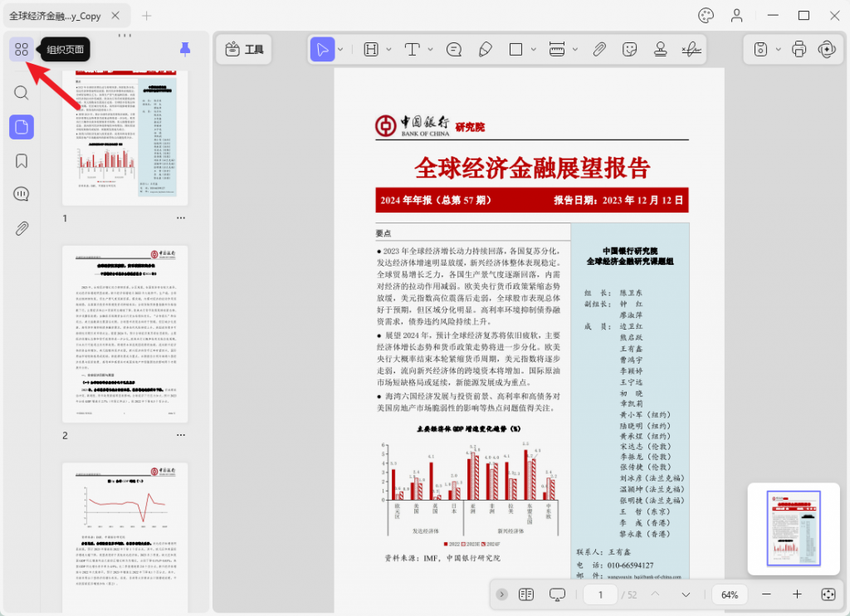Viewport: 850px width, 616px height.
Task: Select the text box T tool
Action: click(412, 49)
